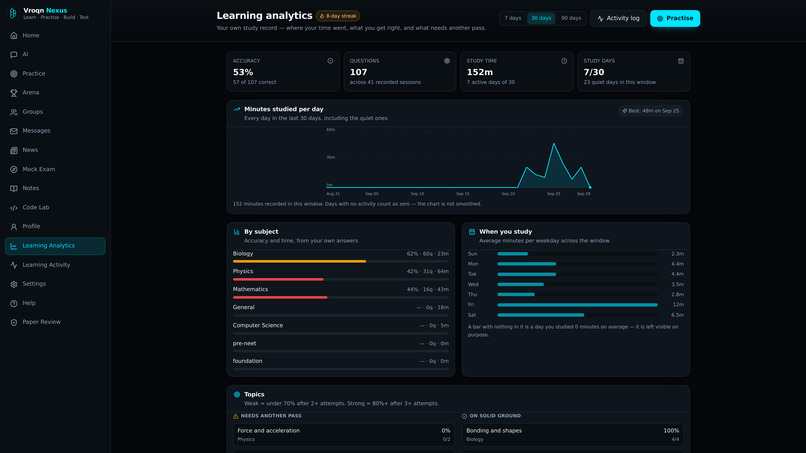Switch range to 90 days
Viewport: 806px width, 453px height.
coord(571,18)
